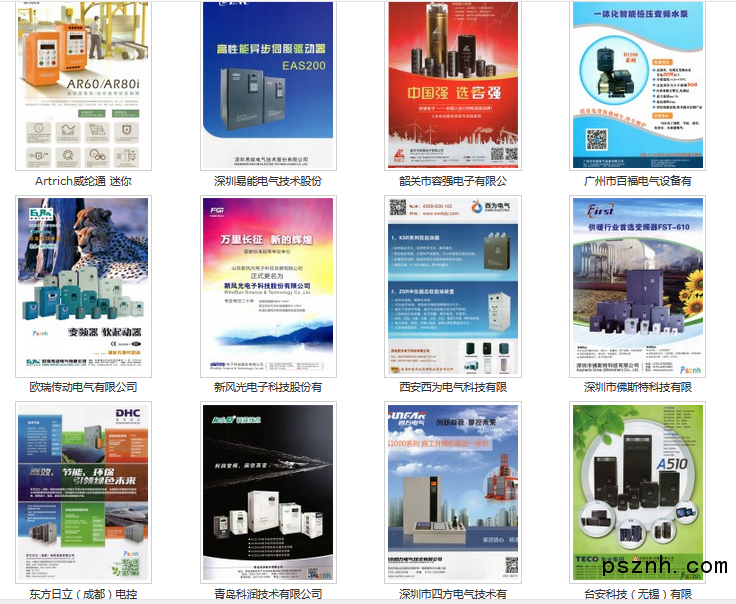Click the EAS200 servo drive poster image
This screenshot has width=736, height=604.
(x=268, y=85)
